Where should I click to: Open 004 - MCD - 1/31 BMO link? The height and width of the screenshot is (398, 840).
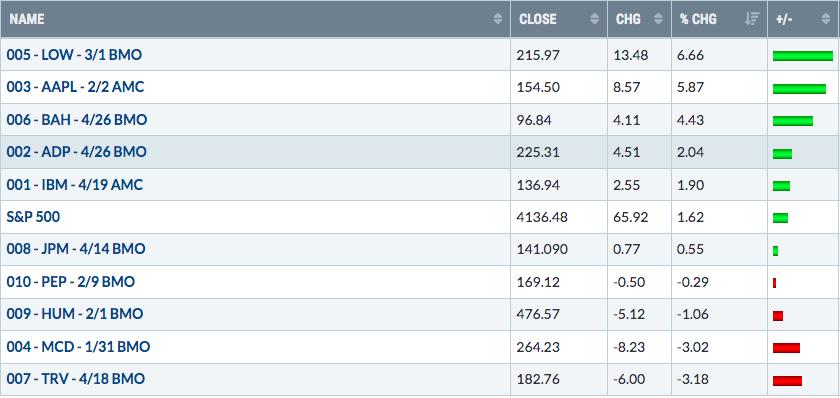pyautogui.click(x=78, y=347)
